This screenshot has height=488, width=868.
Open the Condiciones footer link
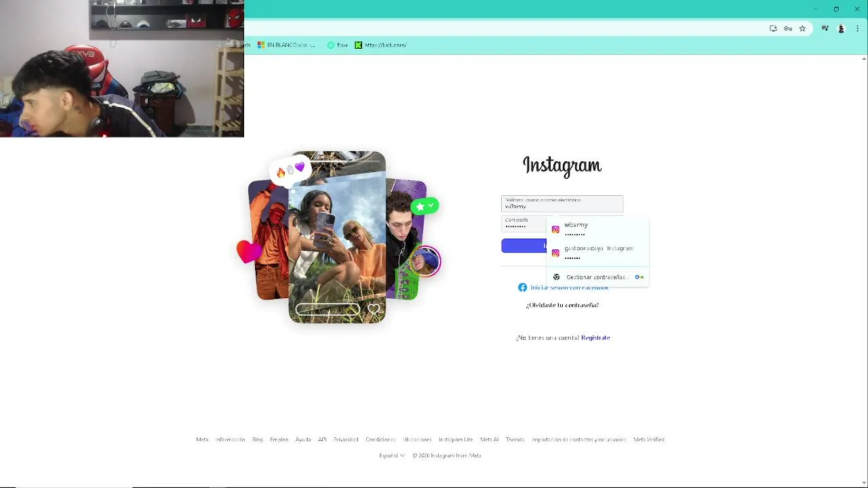[380, 439]
